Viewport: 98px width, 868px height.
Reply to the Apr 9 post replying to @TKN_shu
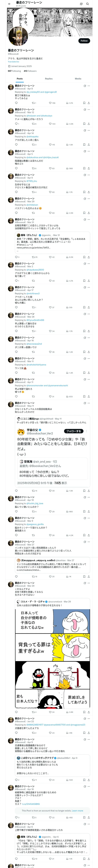coord(16,192)
